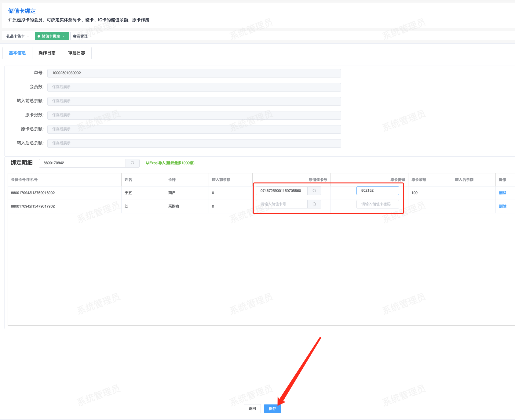The height and width of the screenshot is (420, 515).
Task: Click the 绑定明细 section heading
Action: tap(22, 163)
